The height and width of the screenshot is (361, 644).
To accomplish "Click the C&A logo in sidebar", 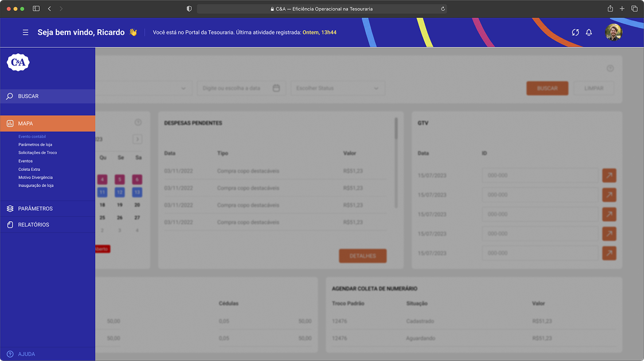I will click(18, 62).
